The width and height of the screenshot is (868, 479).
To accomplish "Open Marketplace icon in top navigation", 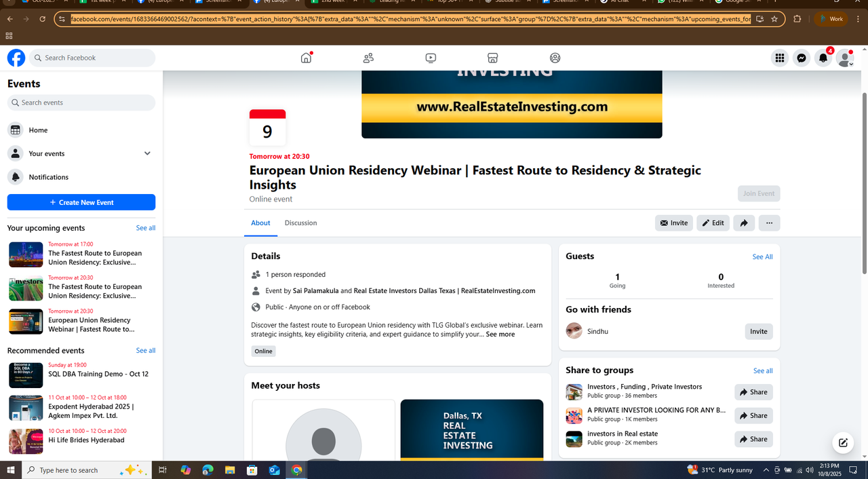I will click(493, 58).
